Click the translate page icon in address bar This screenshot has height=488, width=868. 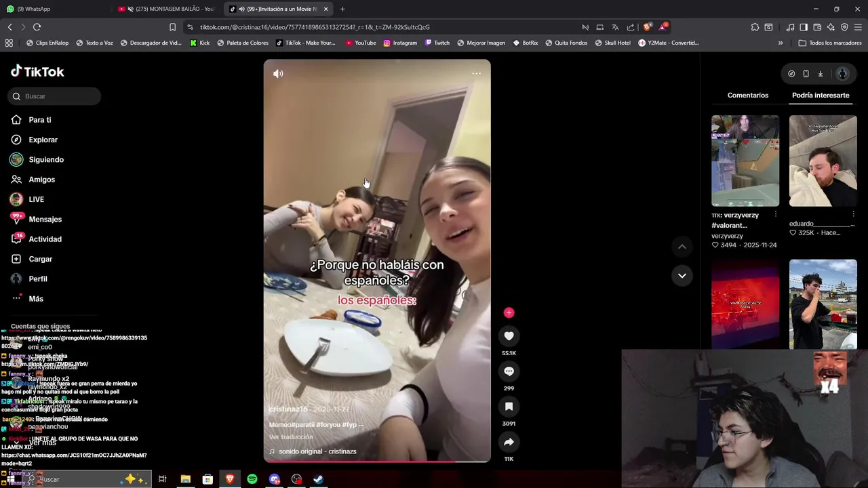(615, 27)
